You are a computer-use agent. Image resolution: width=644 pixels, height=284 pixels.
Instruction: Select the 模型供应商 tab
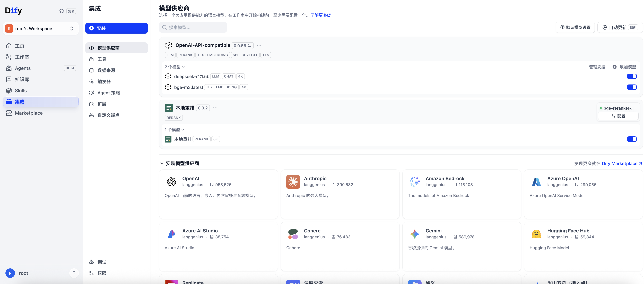(x=117, y=48)
